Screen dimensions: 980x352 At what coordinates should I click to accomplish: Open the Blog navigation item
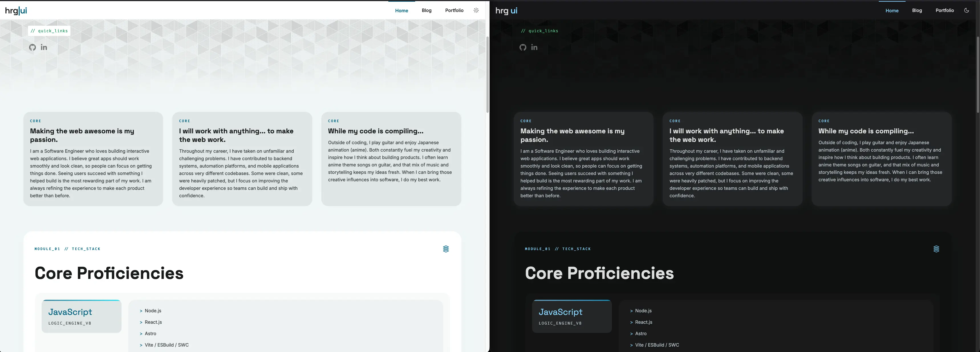click(x=427, y=10)
